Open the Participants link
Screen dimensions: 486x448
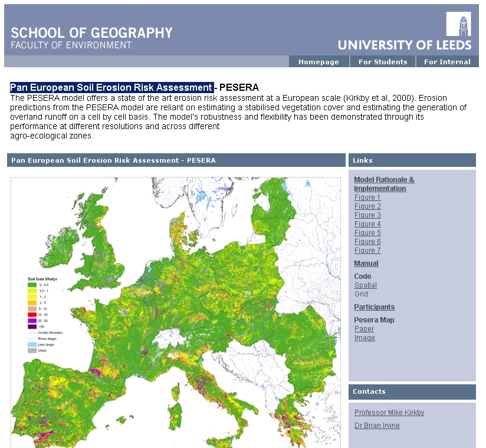374,307
